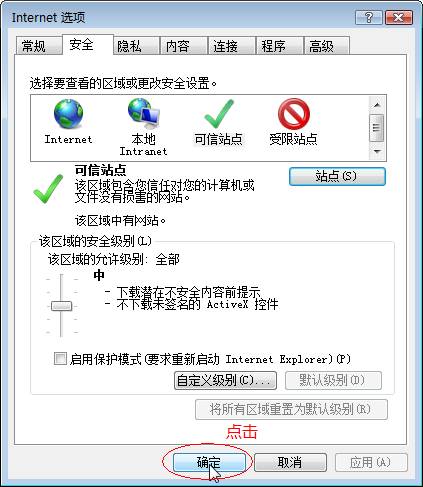Image resolution: width=423 pixels, height=487 pixels.
Task: Open the 连接 tab
Action: click(232, 46)
